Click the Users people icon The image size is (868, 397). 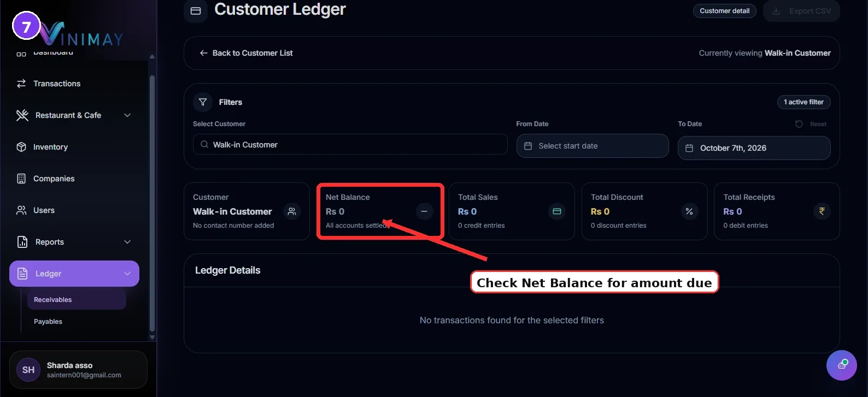(21, 210)
